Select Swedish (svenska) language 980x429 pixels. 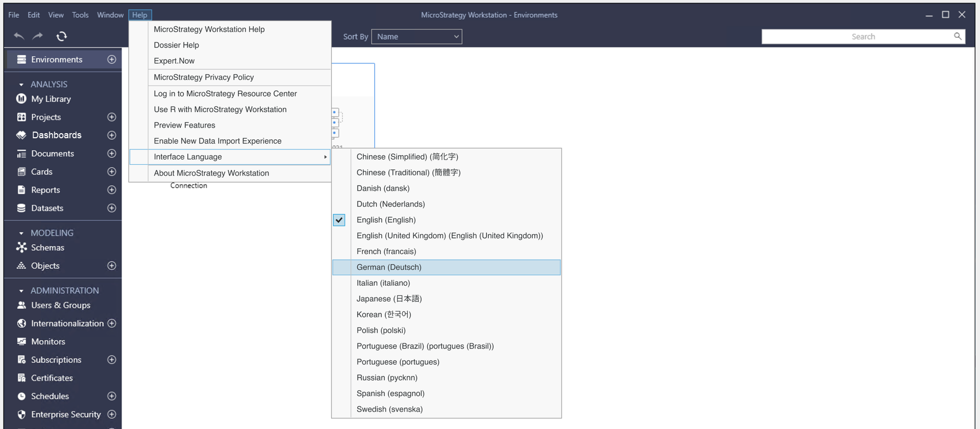(x=389, y=409)
